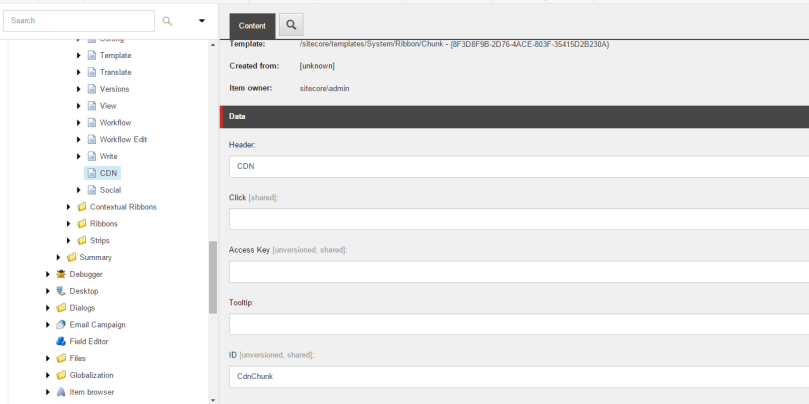Expand the Ribbons folder node
Image resolution: width=809 pixels, height=404 pixels.
[x=69, y=224]
